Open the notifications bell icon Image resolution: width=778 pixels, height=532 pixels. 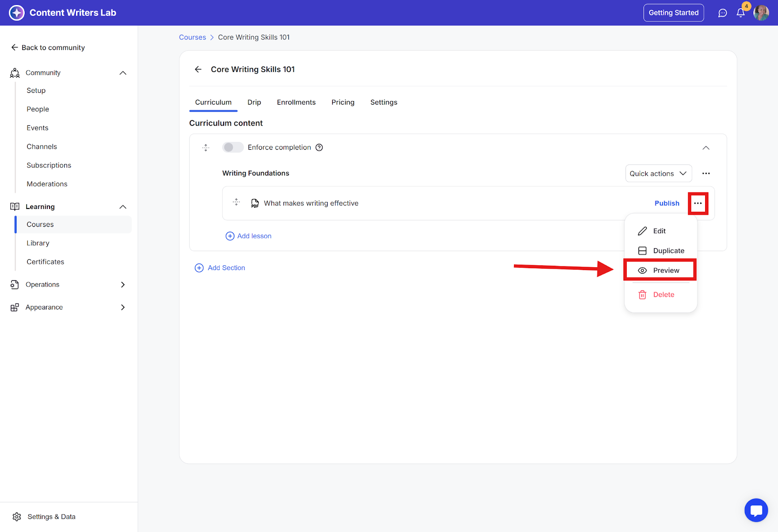741,13
